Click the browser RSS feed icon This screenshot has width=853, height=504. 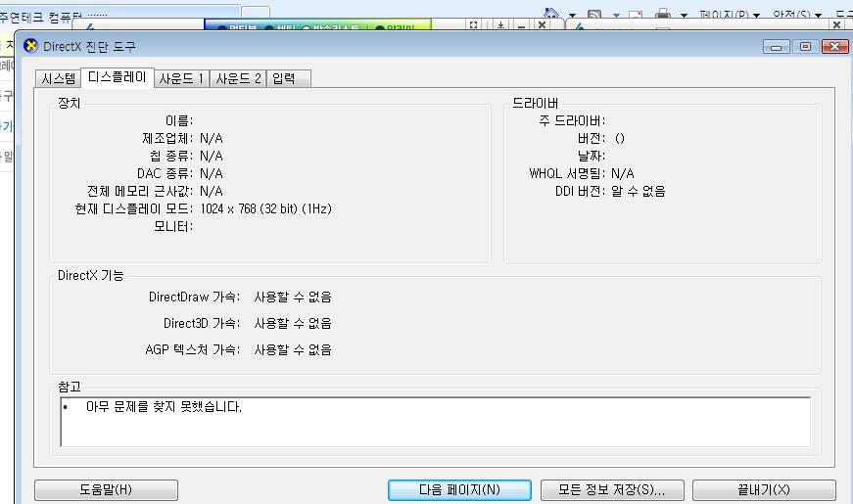594,15
